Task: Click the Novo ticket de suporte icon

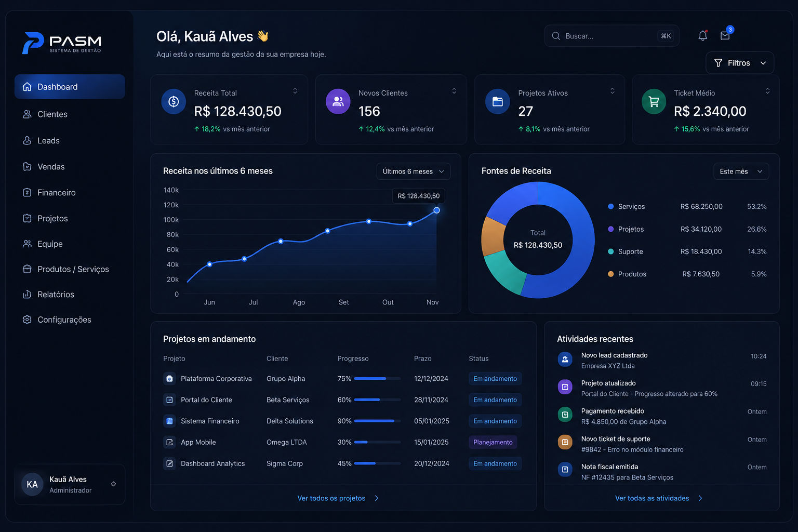Action: click(565, 442)
